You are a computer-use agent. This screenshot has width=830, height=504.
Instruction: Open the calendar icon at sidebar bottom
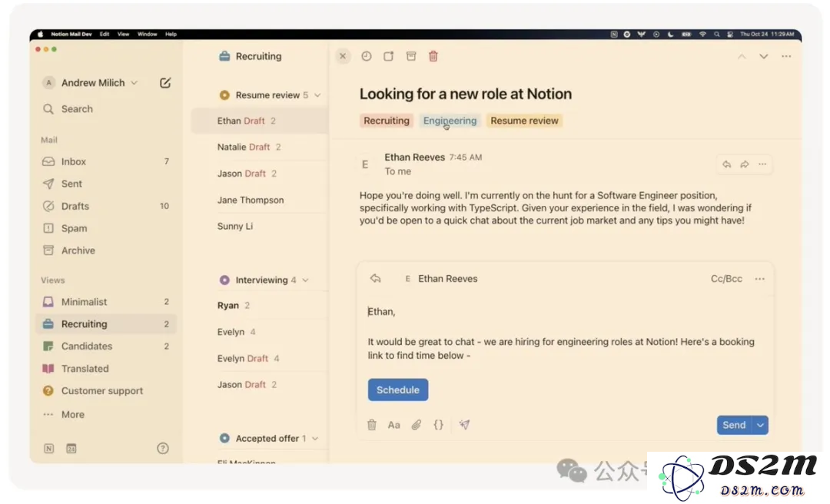pyautogui.click(x=71, y=449)
